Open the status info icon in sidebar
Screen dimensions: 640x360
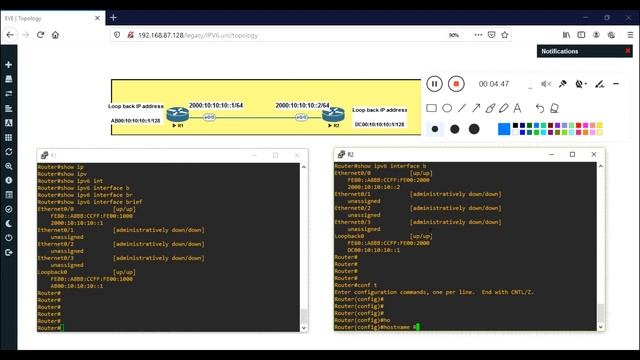(x=9, y=180)
